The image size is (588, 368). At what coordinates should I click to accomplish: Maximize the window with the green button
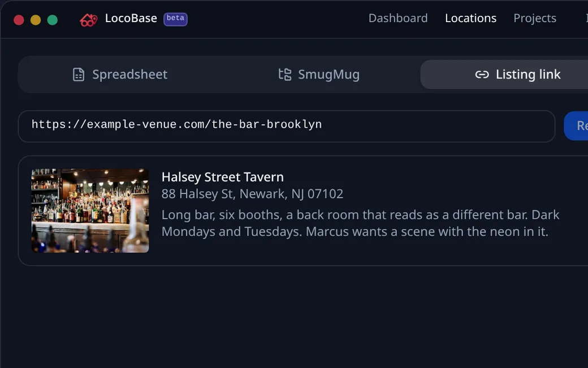[x=53, y=20]
